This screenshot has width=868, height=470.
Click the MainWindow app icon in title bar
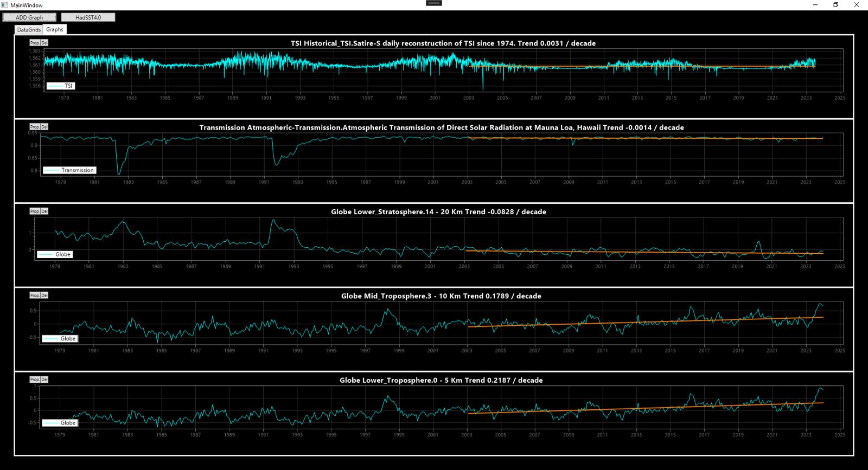[x=5, y=5]
